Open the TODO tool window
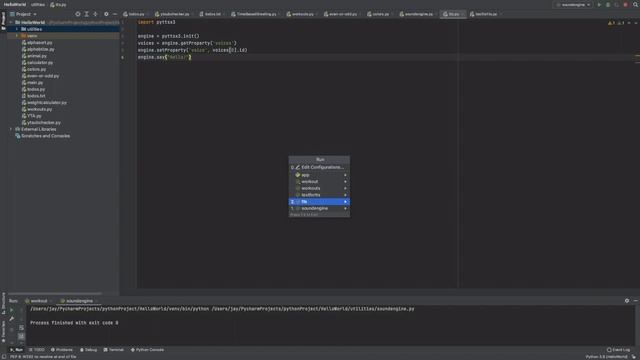Viewport: 640px width, 360px height. pyautogui.click(x=37, y=350)
